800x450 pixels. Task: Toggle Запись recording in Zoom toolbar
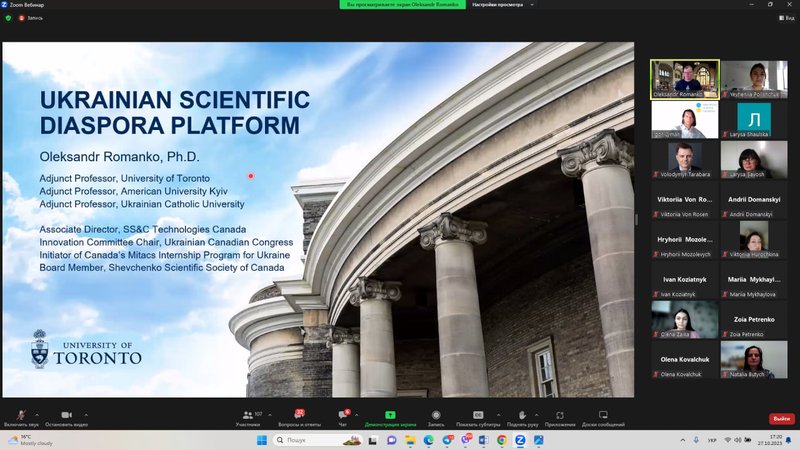(436, 418)
